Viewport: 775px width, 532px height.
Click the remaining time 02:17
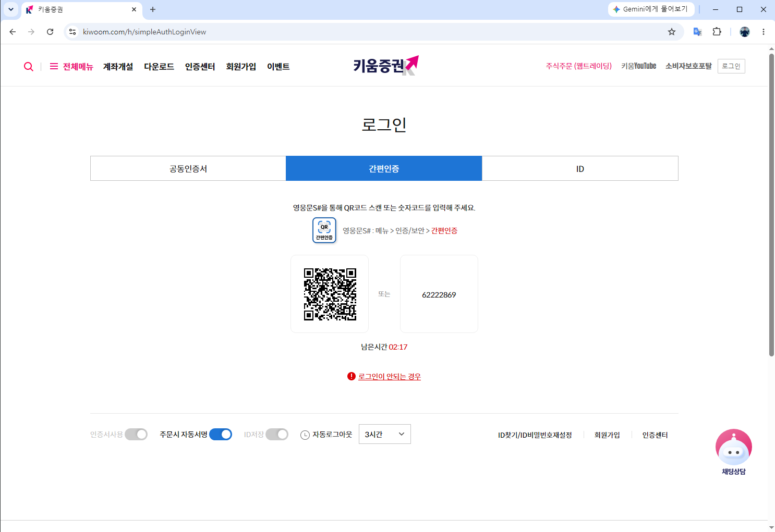[x=398, y=347]
